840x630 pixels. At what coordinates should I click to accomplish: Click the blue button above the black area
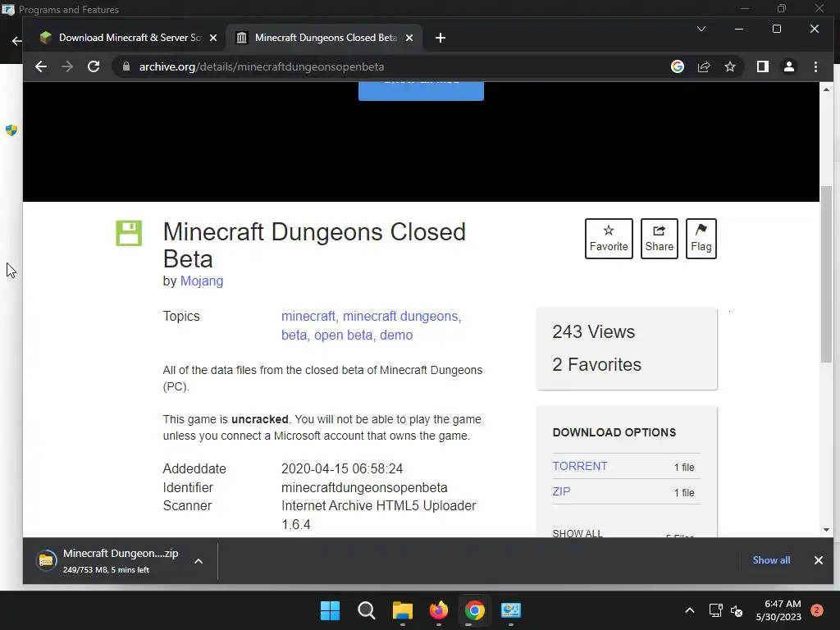tap(421, 90)
